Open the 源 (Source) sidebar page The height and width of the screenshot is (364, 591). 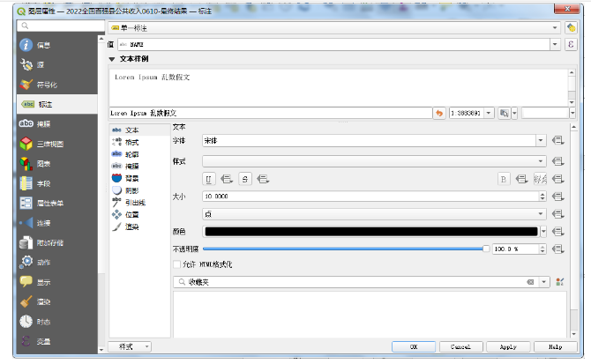click(x=57, y=64)
